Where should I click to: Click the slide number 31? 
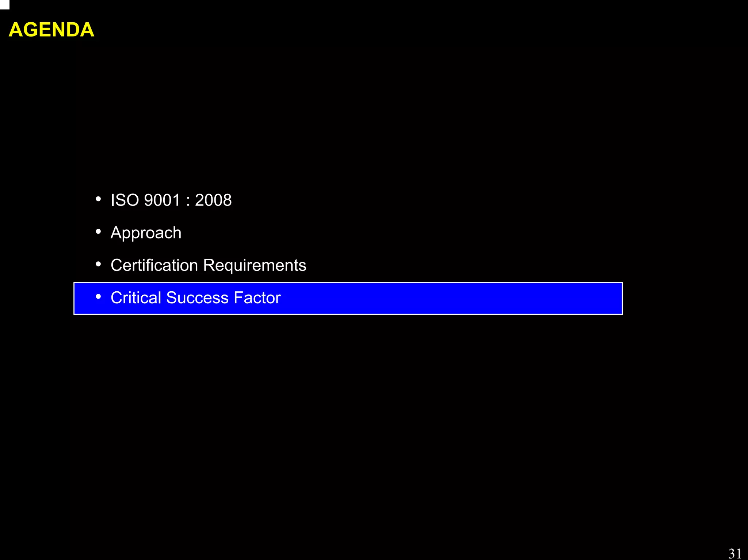point(734,553)
